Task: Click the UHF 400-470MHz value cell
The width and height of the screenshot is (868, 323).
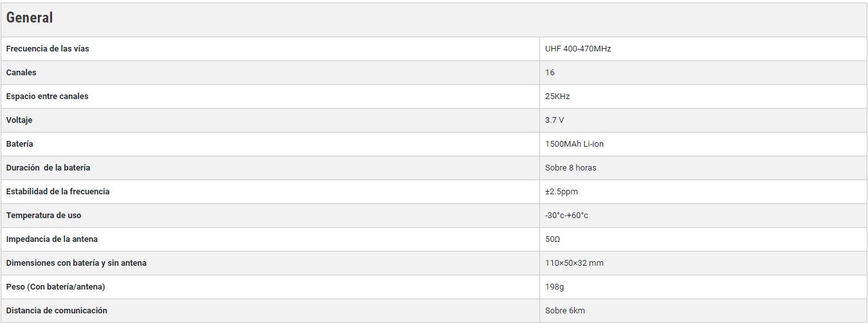Action: point(578,49)
